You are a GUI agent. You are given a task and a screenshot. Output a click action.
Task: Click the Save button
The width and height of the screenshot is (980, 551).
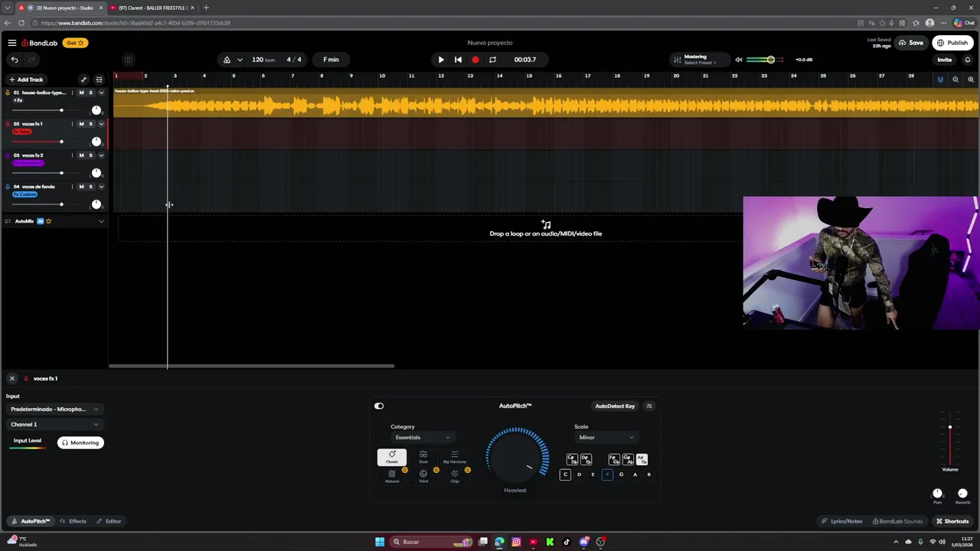pos(911,43)
